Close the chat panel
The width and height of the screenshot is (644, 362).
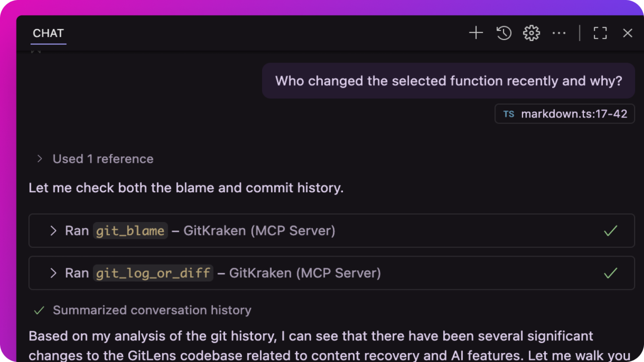coord(628,33)
